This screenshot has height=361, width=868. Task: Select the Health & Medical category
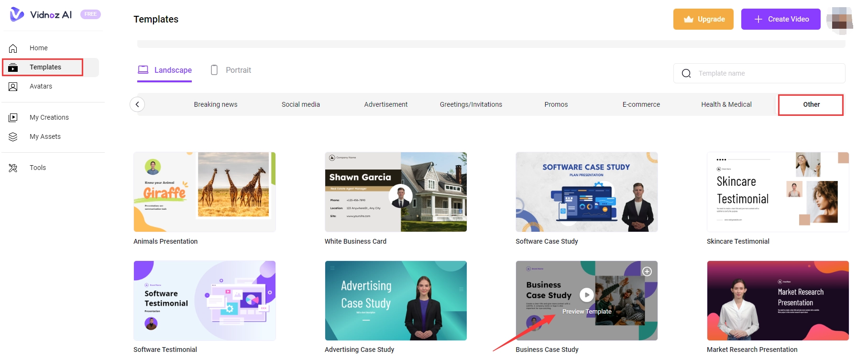click(726, 104)
